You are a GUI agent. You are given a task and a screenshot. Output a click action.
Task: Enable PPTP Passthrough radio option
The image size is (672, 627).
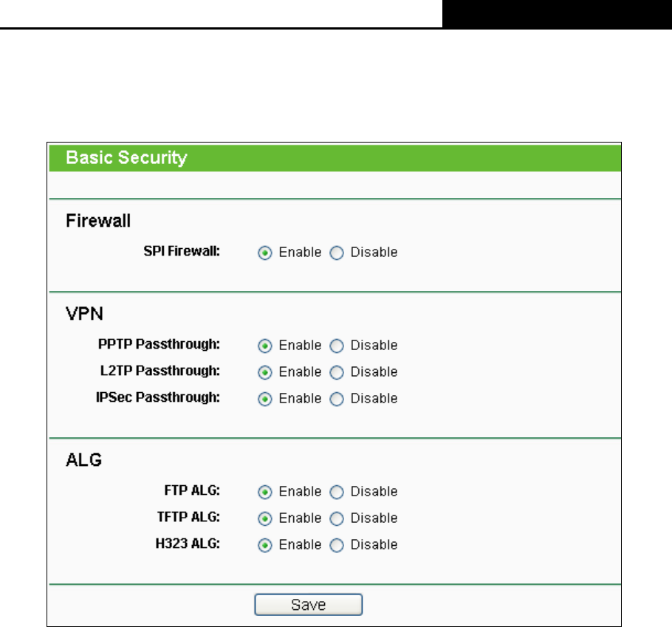(264, 346)
